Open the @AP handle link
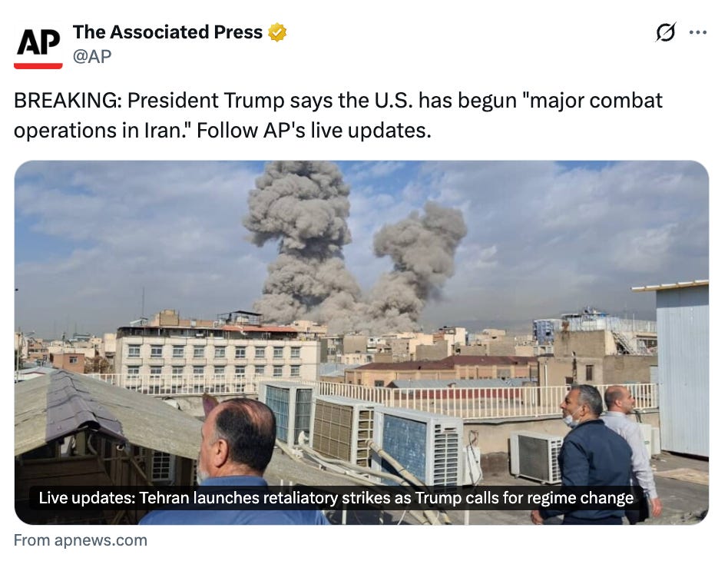Image resolution: width=728 pixels, height=561 pixels. coord(92,56)
